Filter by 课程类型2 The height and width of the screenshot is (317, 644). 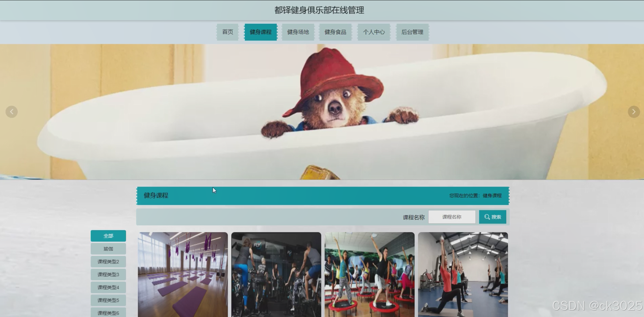tap(108, 261)
